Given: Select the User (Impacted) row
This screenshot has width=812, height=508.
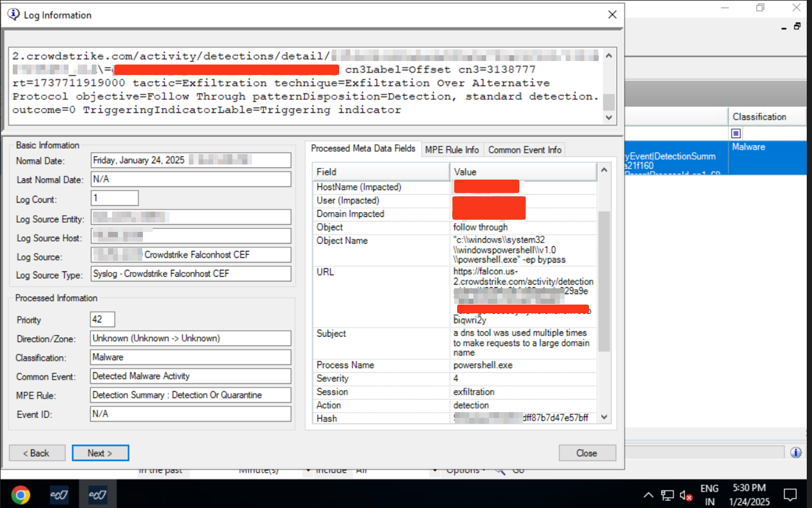Looking at the screenshot, I should (455, 201).
